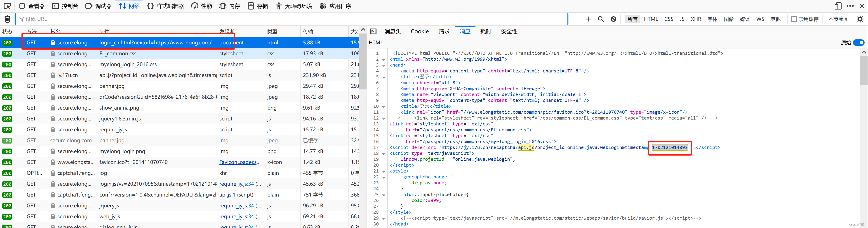Collapse the head element on line 3
868x228 pixels.
(x=384, y=65)
